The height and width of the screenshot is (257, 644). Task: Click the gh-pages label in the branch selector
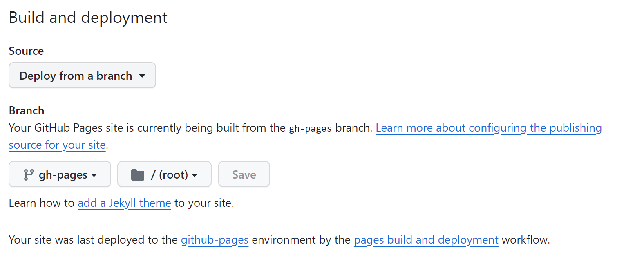(63, 175)
